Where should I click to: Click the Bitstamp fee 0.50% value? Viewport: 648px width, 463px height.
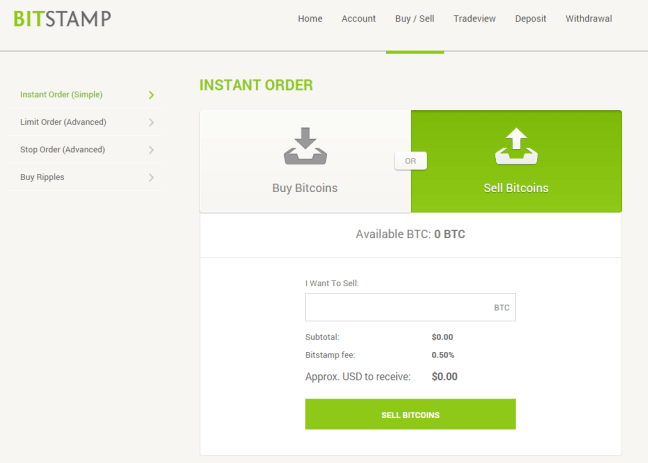443,355
